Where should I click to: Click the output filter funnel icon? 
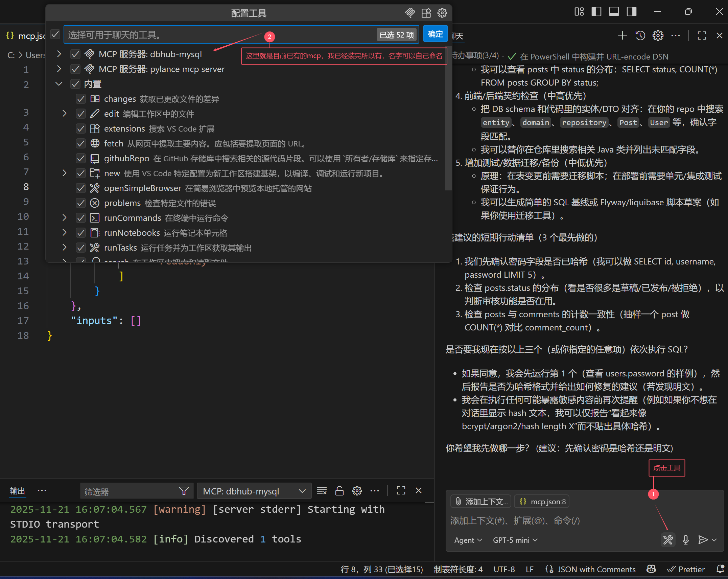coord(184,491)
